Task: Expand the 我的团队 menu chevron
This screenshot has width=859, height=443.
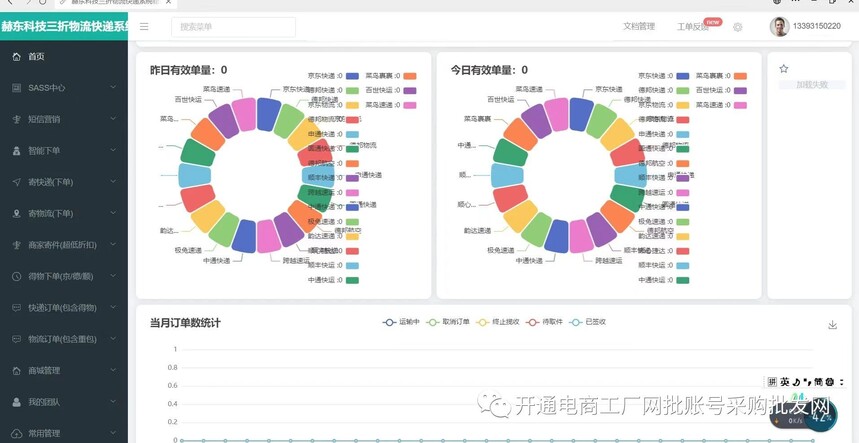Action: (113, 402)
